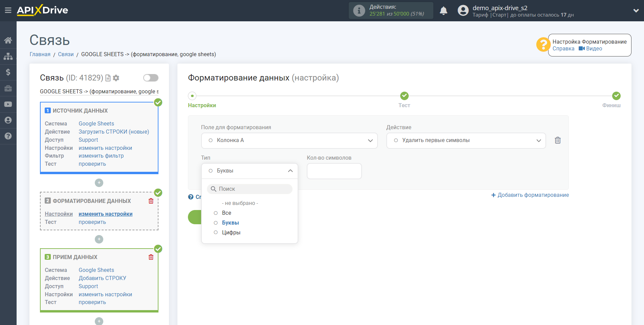Click Support in Прием данных
The image size is (644, 325).
coord(88,286)
